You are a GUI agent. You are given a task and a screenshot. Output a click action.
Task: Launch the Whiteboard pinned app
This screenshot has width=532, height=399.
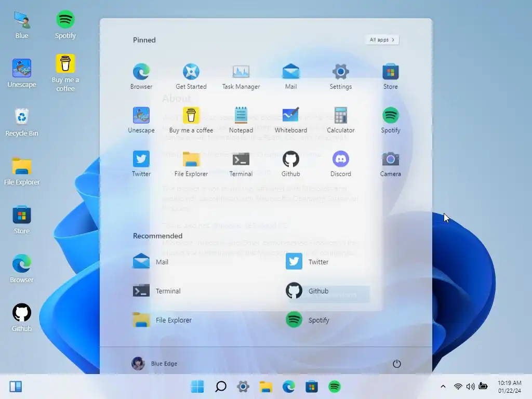291,120
